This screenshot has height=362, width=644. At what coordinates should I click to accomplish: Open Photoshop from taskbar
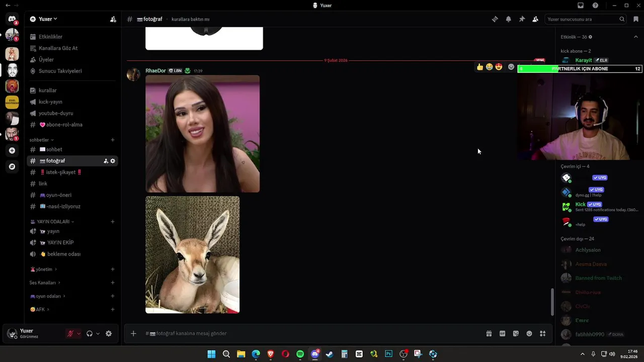388,354
